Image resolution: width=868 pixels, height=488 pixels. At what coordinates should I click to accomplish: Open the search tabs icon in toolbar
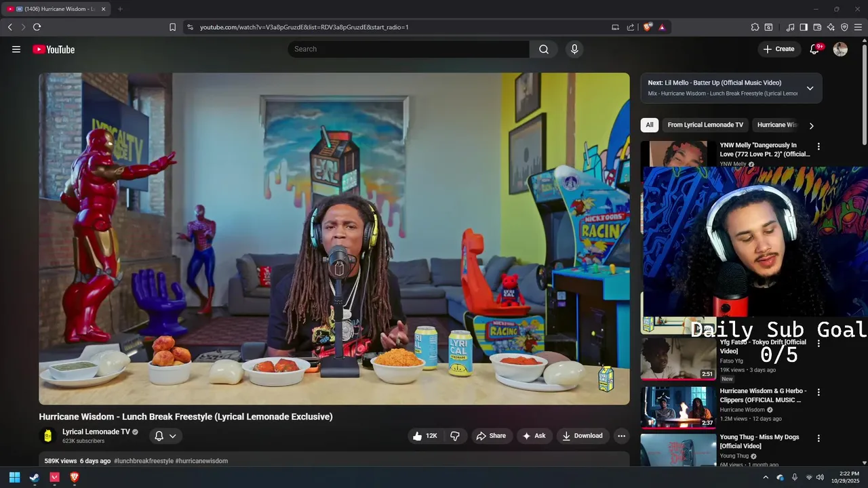point(768,27)
